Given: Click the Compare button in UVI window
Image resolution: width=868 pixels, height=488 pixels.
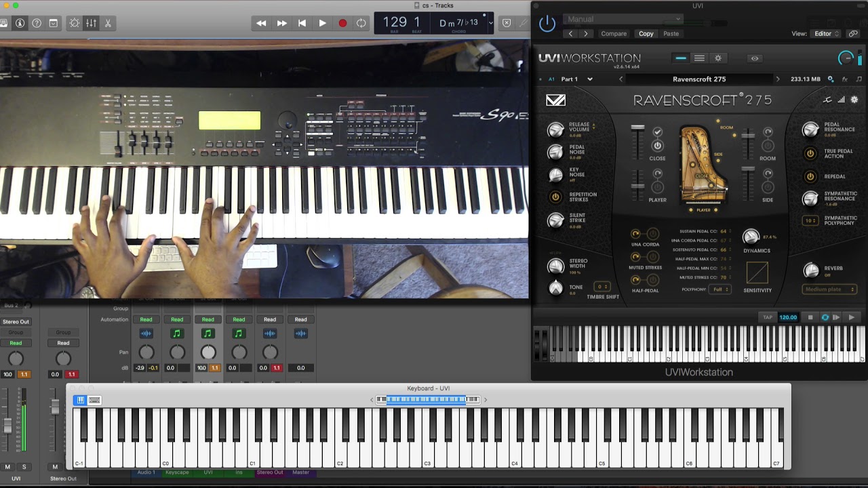Looking at the screenshot, I should (x=614, y=33).
